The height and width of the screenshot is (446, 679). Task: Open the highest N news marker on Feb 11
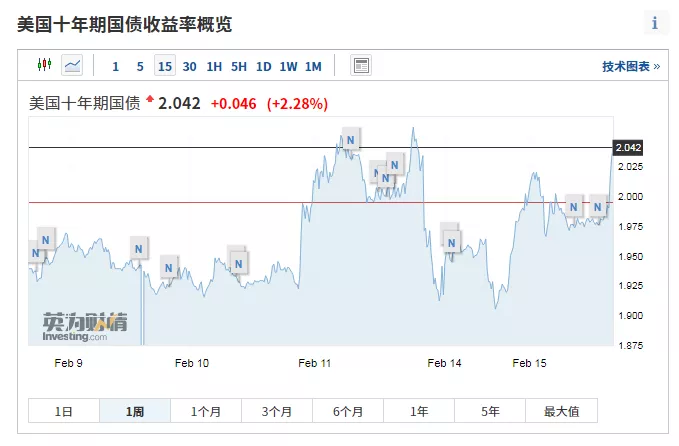(350, 137)
